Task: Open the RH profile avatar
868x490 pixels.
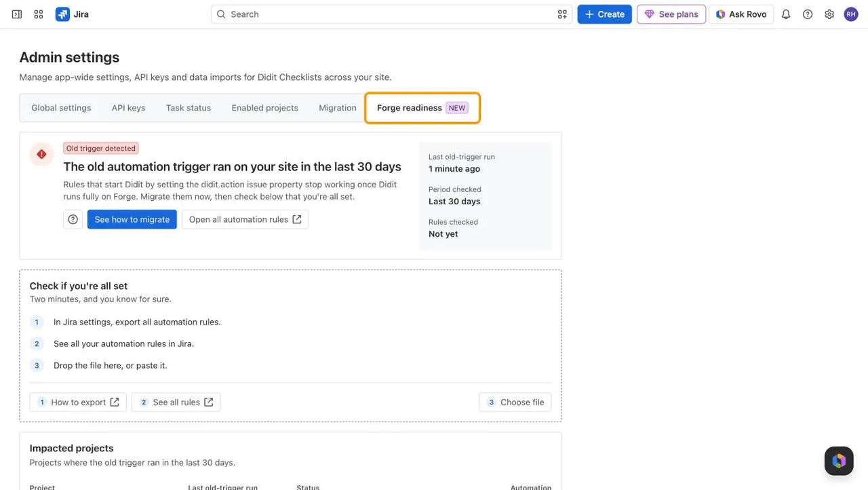Action: click(851, 14)
